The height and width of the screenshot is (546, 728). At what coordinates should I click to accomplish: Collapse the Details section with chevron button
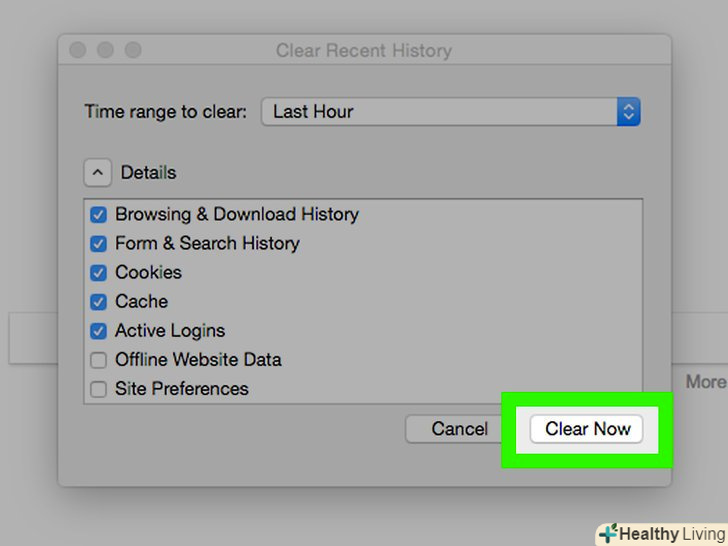(x=97, y=173)
